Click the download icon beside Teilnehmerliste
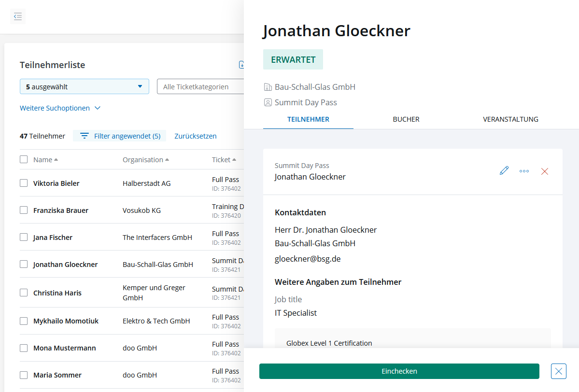Viewport: 579px width, 392px height. 241,65
